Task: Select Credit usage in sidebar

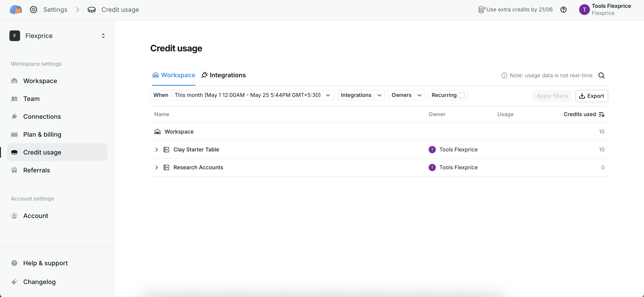Action: tap(57, 152)
